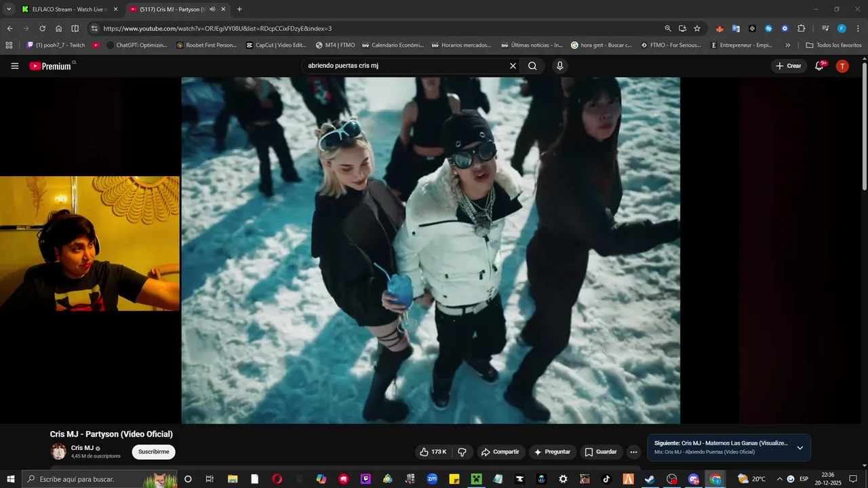The height and width of the screenshot is (488, 868).
Task: Open Twitch app in the taskbar
Action: point(366,479)
